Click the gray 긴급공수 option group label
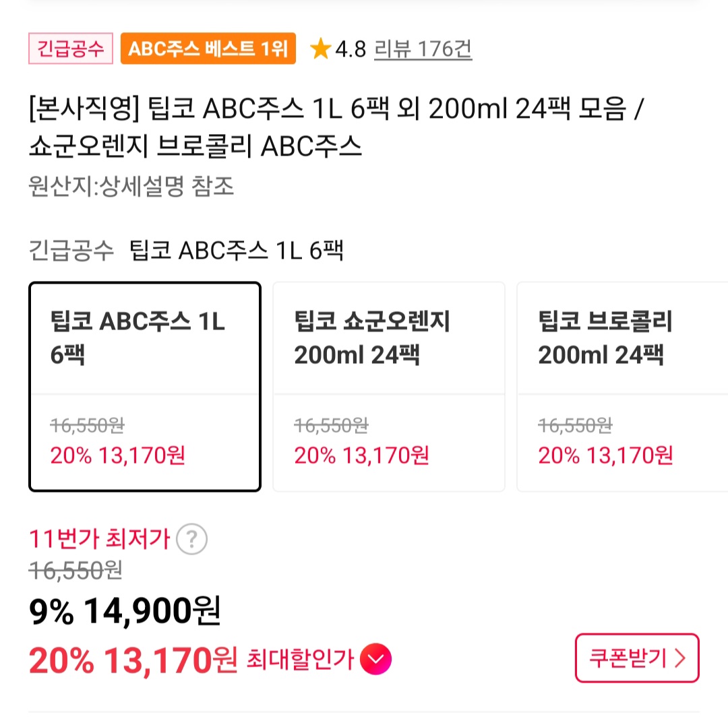Viewport: 728px width, 727px height. 72,251
